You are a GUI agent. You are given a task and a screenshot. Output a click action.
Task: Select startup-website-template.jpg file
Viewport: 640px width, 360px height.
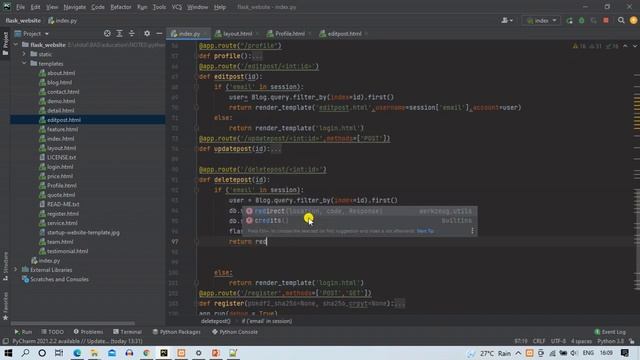83,233
